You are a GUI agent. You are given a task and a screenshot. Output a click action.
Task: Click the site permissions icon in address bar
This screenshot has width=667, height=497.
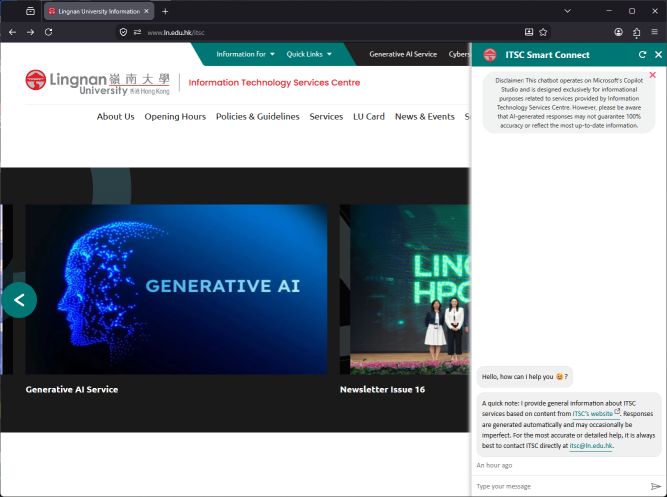(x=137, y=32)
